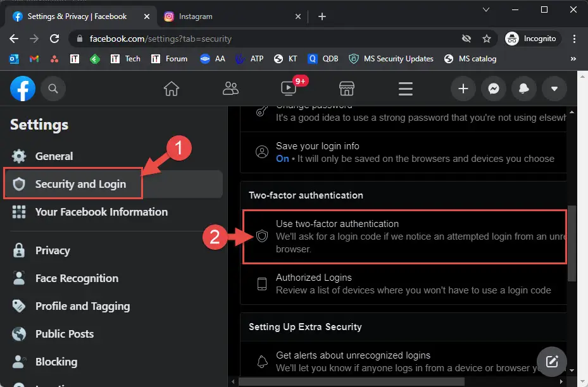Click the Create plus button
The height and width of the screenshot is (387, 588).
click(463, 89)
